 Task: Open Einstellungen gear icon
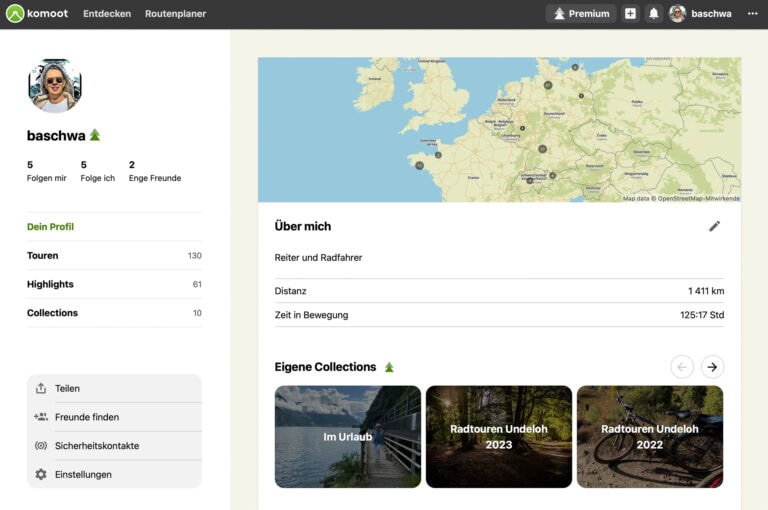(x=41, y=474)
